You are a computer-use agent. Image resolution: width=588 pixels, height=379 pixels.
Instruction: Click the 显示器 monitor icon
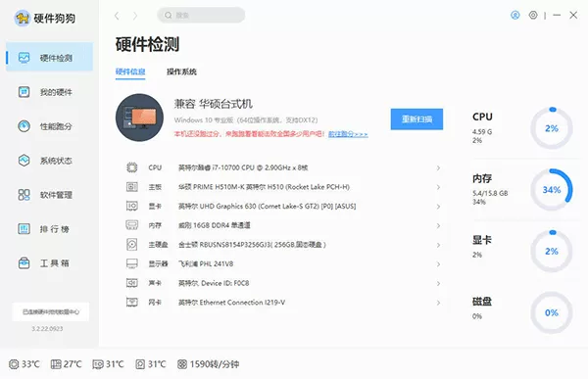click(x=132, y=263)
